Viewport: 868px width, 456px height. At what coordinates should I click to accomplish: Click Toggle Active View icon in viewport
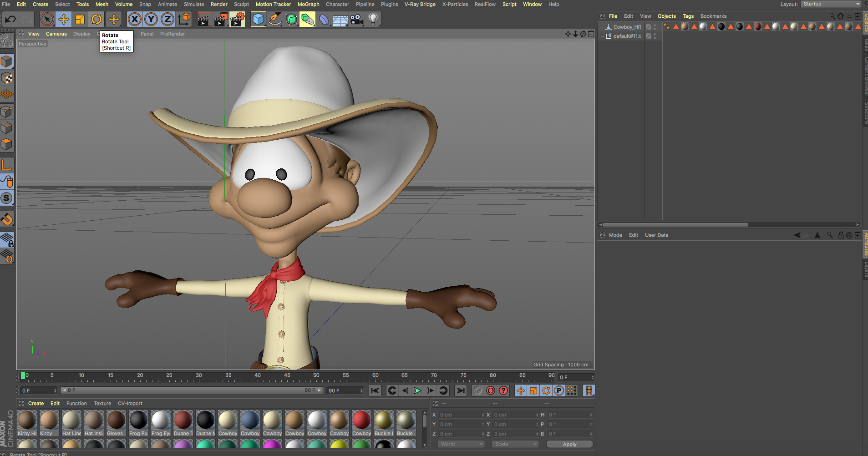point(591,34)
